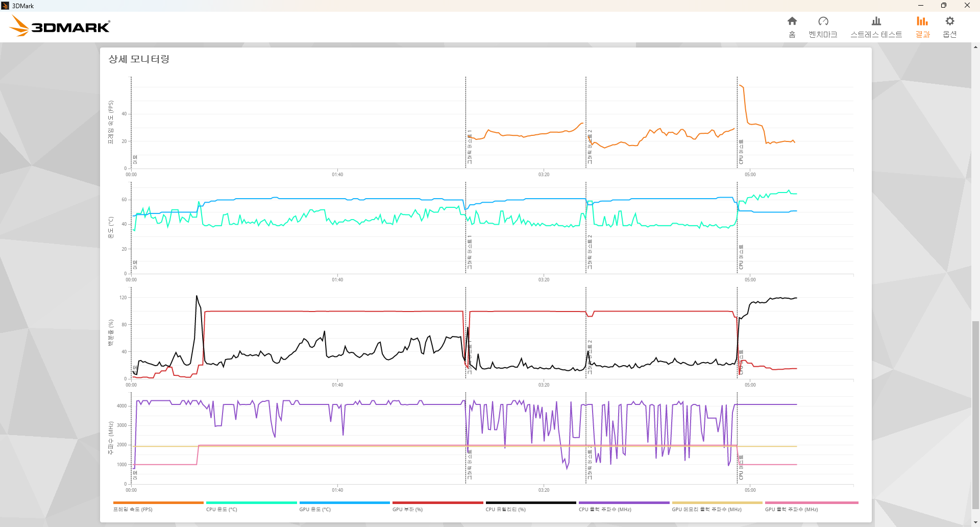Screen dimensions: 980x527
Task: Click the yellow GPU 메모리 클럭 주파수 legend swatch
Action: 717,502
